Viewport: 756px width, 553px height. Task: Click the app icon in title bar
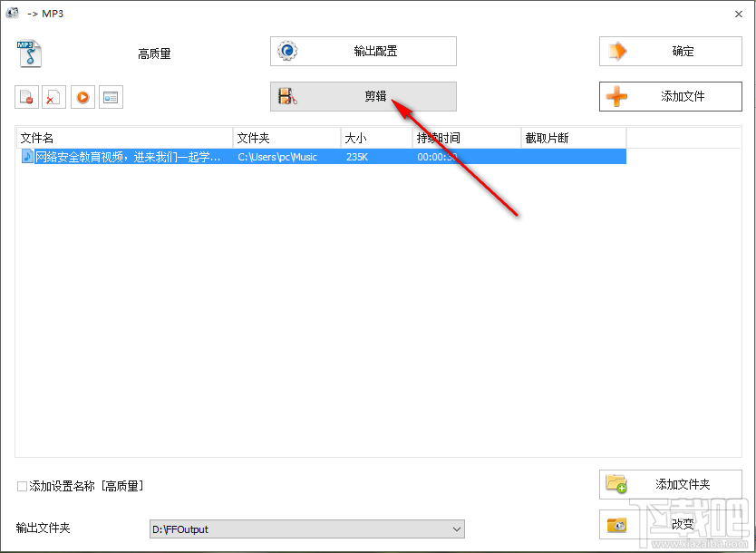(13, 13)
